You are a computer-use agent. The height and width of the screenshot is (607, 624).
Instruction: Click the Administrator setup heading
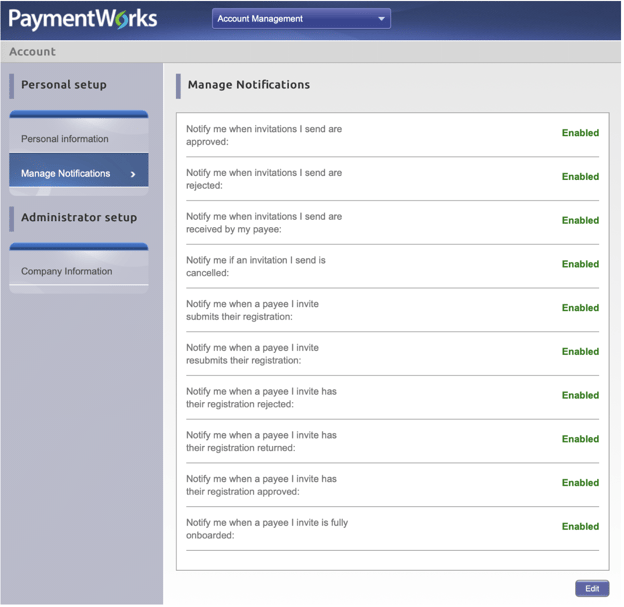point(79,218)
